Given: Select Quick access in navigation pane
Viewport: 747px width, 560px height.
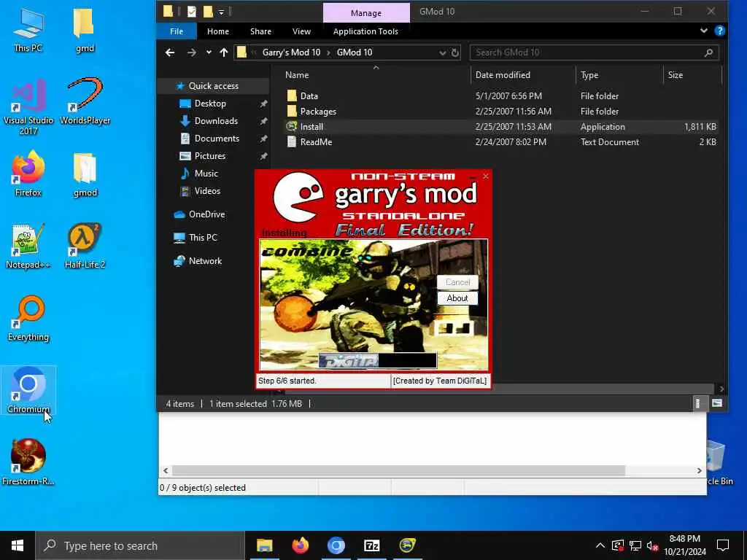Looking at the screenshot, I should [214, 86].
